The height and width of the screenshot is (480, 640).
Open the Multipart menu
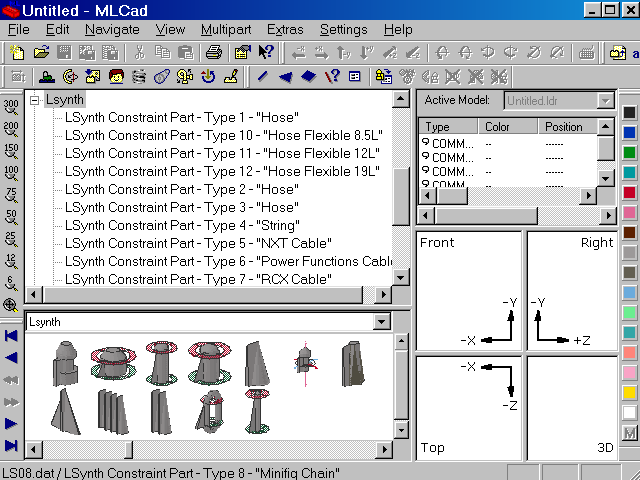coord(226,30)
